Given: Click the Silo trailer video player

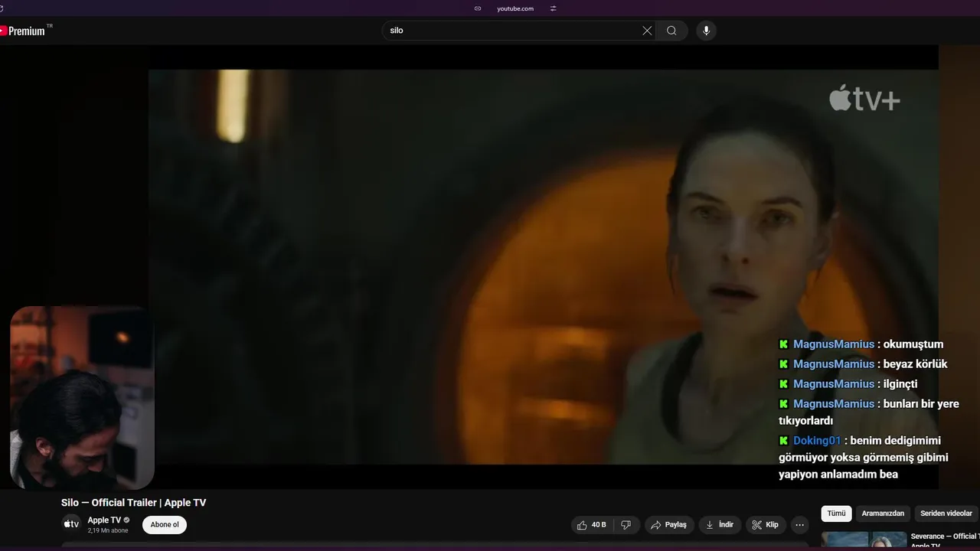Looking at the screenshot, I should (x=544, y=267).
